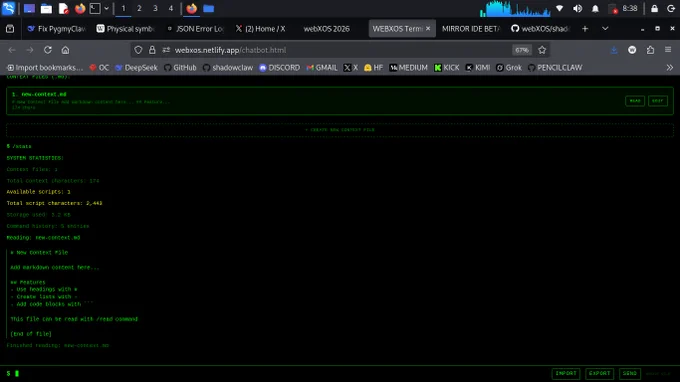Open site permissions icon in address bar
680x382 pixels.
point(166,50)
